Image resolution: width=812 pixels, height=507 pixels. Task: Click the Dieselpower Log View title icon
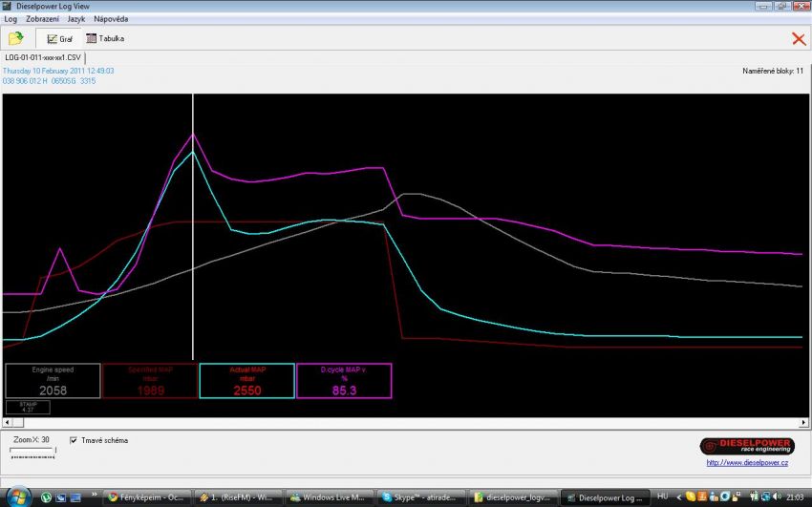(x=7, y=7)
